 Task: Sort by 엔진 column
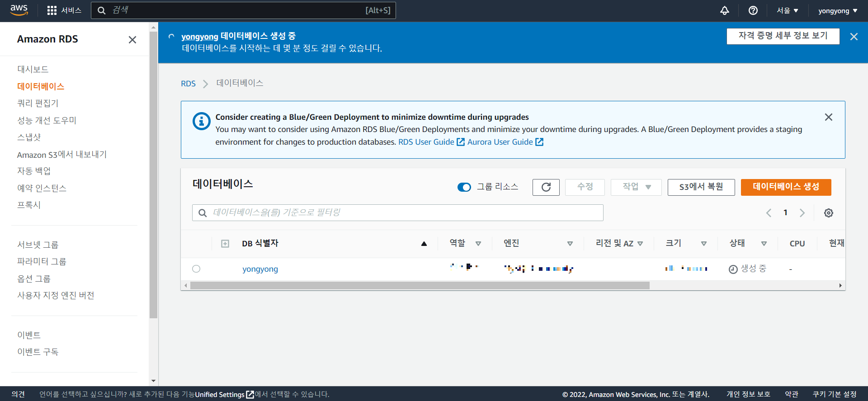pos(570,244)
